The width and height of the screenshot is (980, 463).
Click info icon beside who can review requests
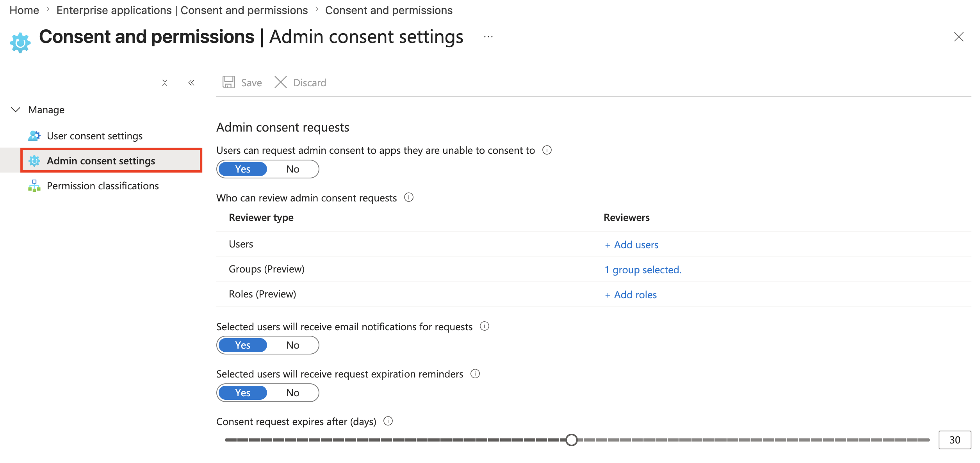coord(409,198)
